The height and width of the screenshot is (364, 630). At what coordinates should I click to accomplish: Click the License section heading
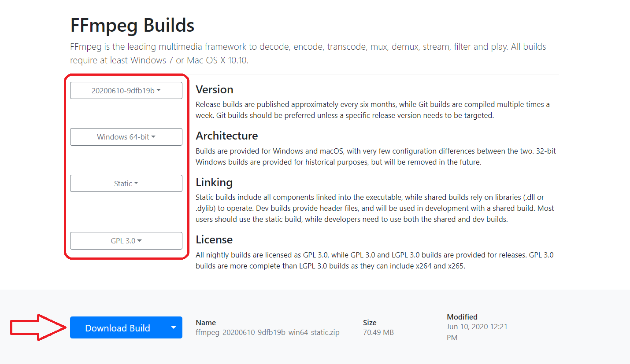(214, 239)
